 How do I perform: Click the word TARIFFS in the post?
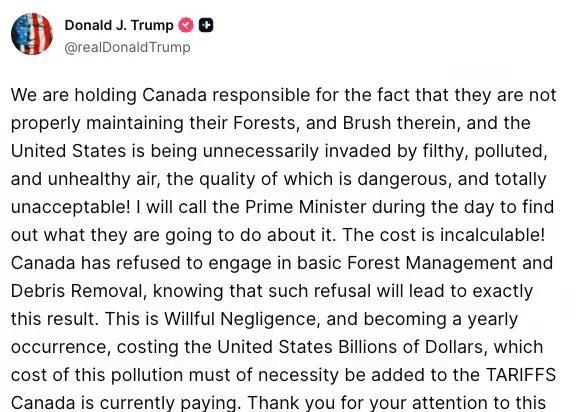pyautogui.click(x=521, y=375)
